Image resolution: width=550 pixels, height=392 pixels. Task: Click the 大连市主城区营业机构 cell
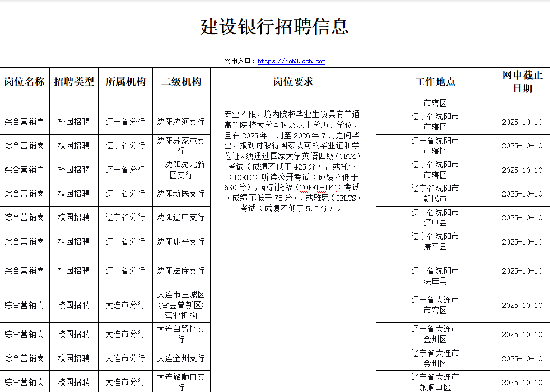(x=181, y=305)
